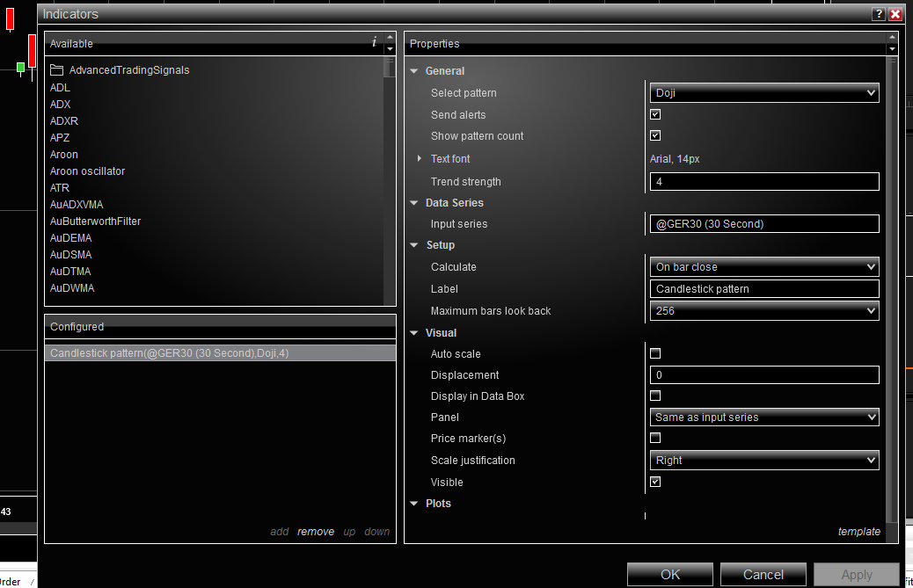
Task: Click the Label input field
Action: point(764,289)
